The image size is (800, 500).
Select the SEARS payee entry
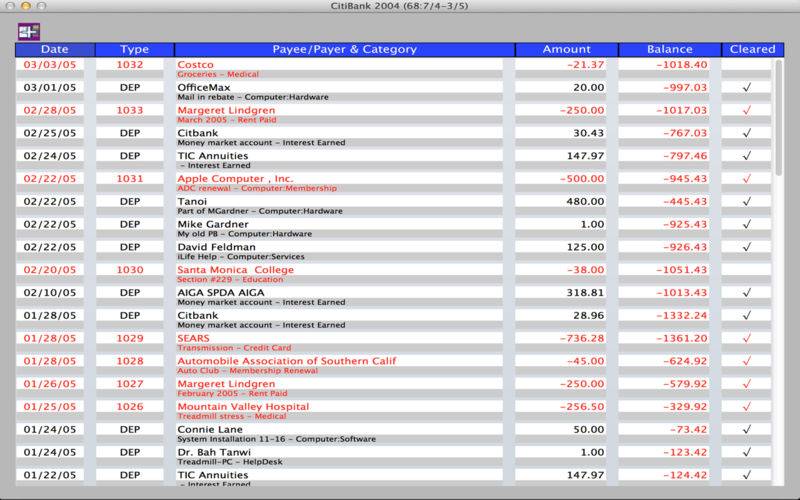[193, 338]
